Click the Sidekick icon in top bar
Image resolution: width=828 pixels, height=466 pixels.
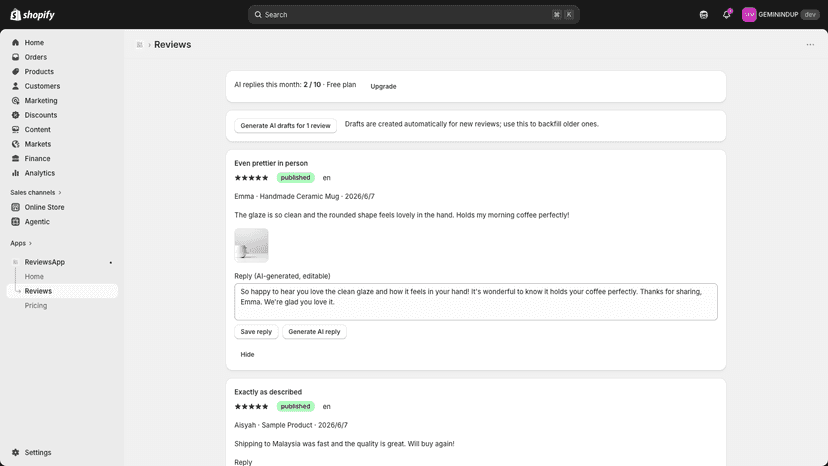703,15
